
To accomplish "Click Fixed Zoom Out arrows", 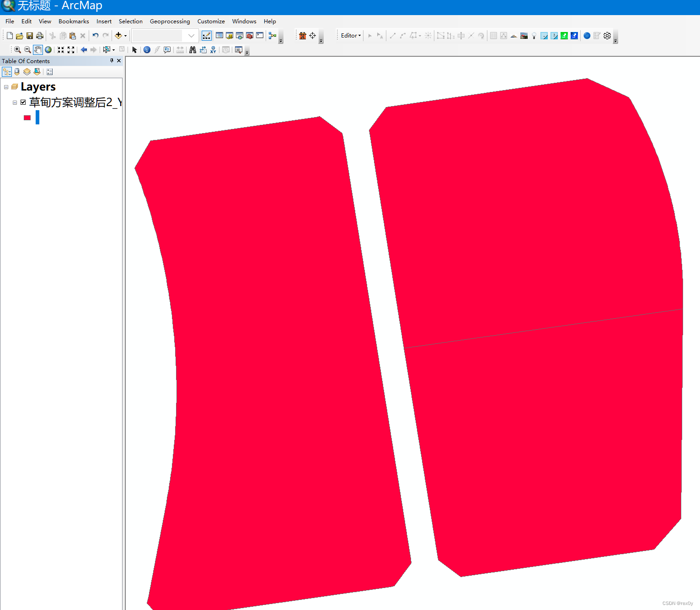I will pyautogui.click(x=71, y=50).
